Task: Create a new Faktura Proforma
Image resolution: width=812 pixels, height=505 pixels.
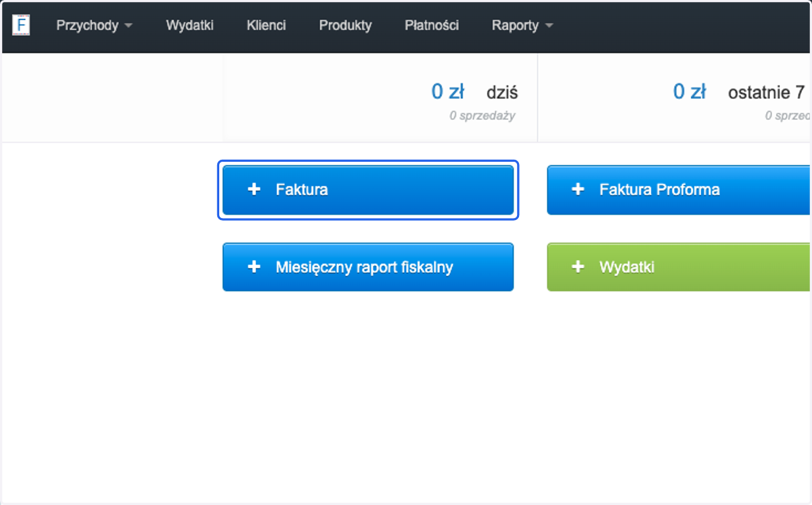Action: [x=679, y=190]
